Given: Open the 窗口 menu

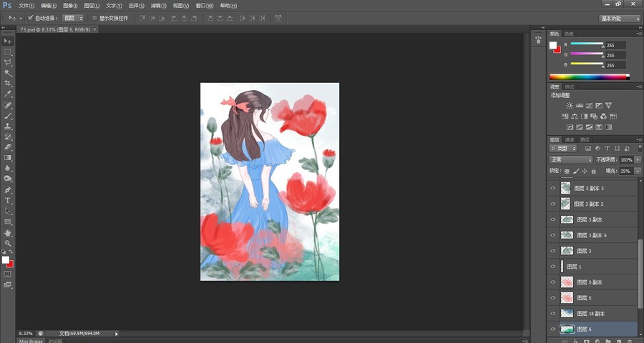Looking at the screenshot, I should (x=205, y=6).
